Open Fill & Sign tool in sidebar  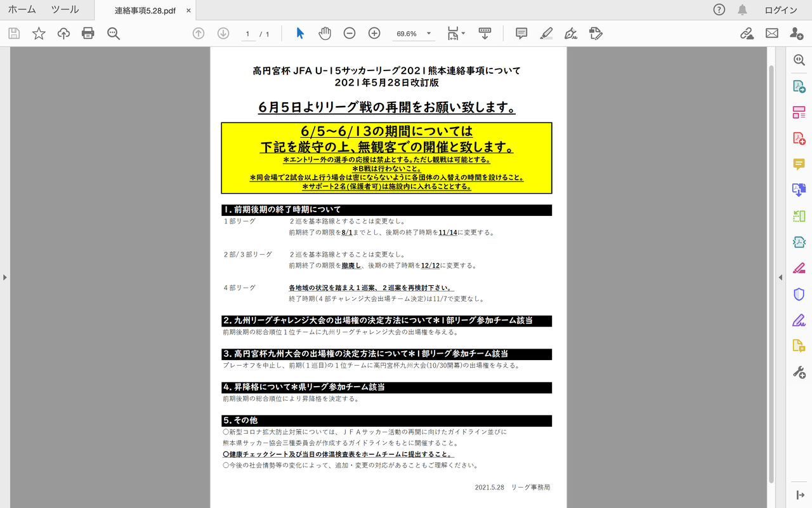pyautogui.click(x=799, y=319)
